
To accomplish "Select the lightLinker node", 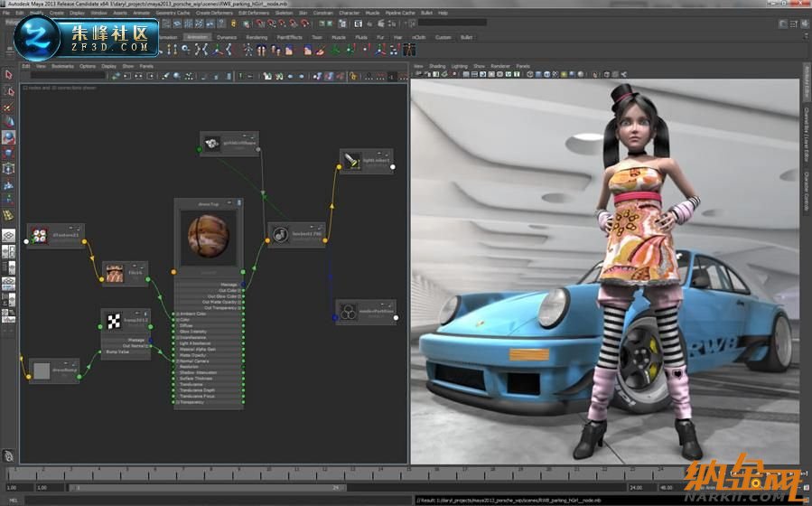I will pos(366,161).
